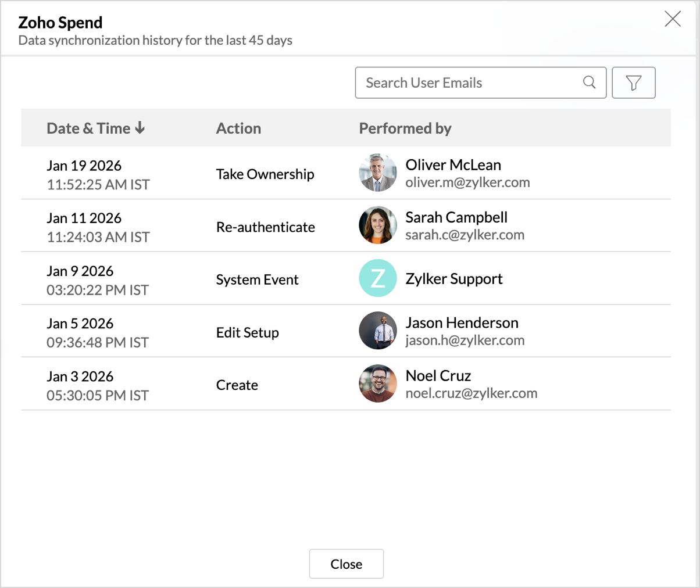The height and width of the screenshot is (588, 700).
Task: Click Noel Cruz's avatar image
Action: 378,383
